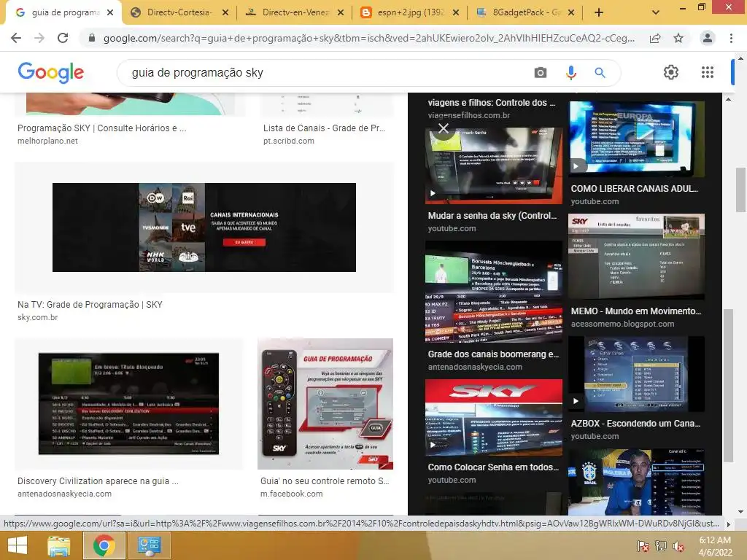Open Lista de Canais - Grade result

click(324, 128)
